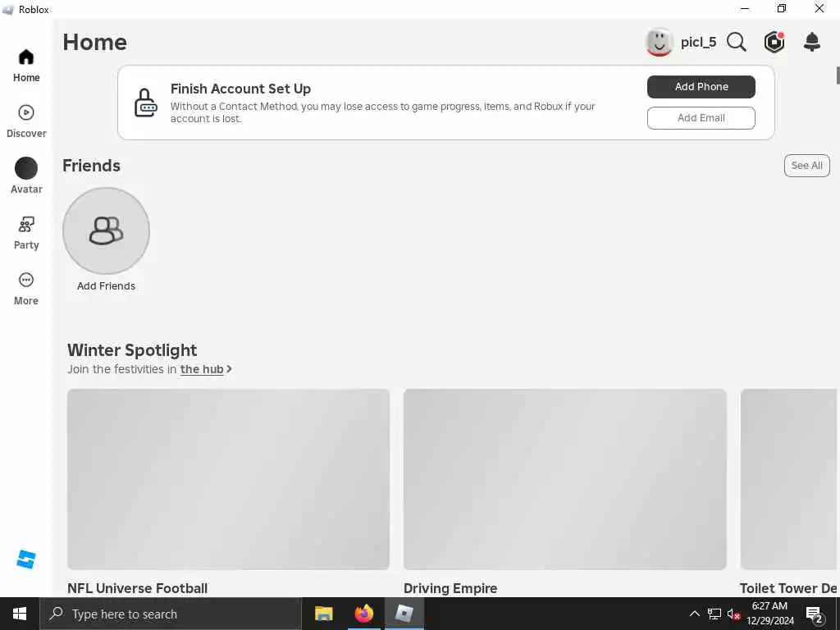Open Firefox from the taskbar
Viewport: 840px width, 630px height.
(364, 614)
